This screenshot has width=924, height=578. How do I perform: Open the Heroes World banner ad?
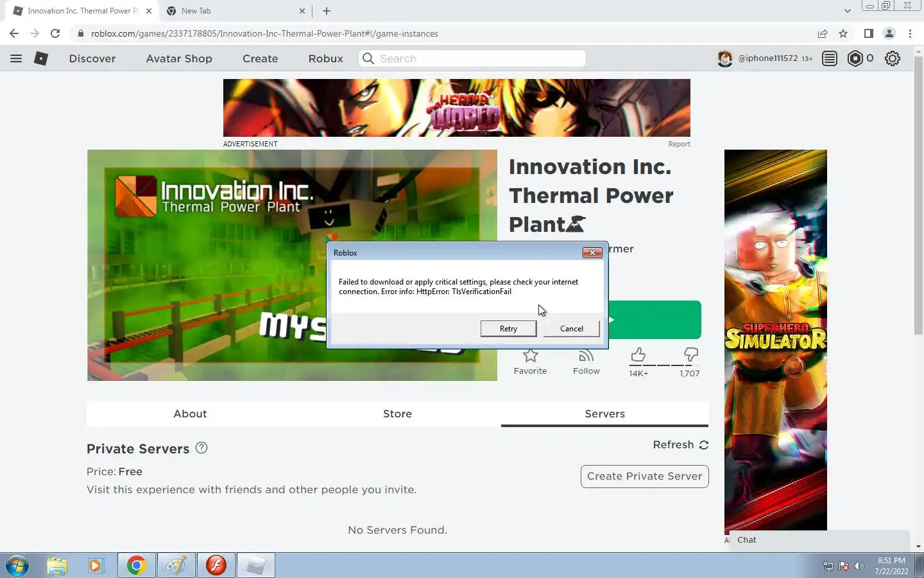click(456, 108)
